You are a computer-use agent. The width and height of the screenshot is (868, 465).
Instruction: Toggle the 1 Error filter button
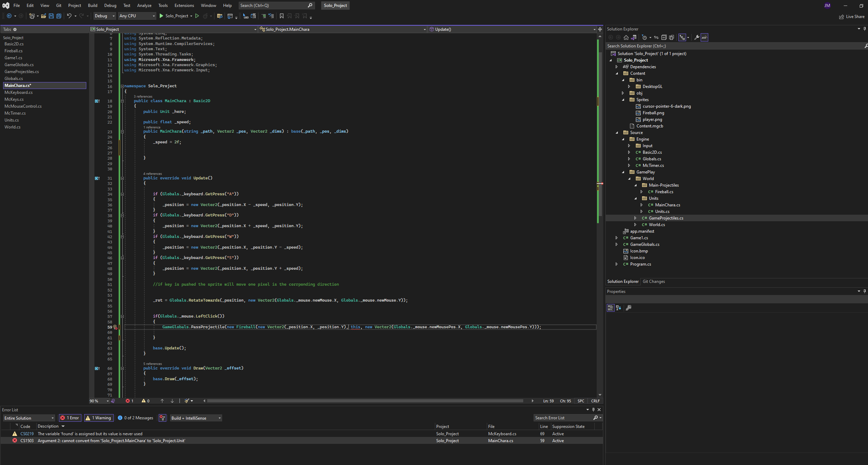tap(70, 418)
